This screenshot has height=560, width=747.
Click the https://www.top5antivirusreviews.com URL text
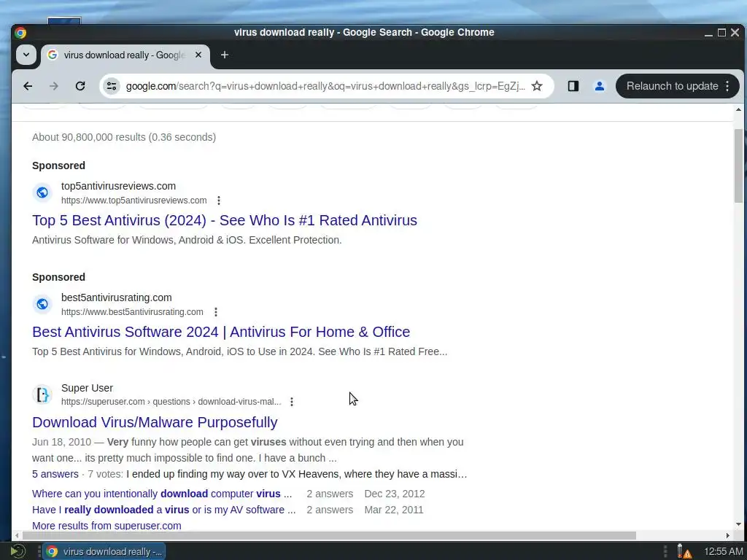(134, 201)
